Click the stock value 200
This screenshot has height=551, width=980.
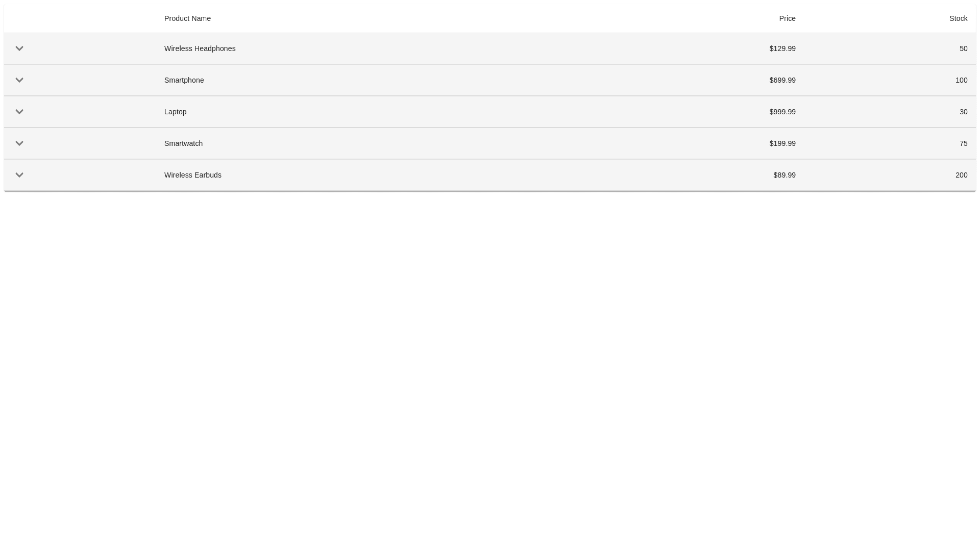961,175
